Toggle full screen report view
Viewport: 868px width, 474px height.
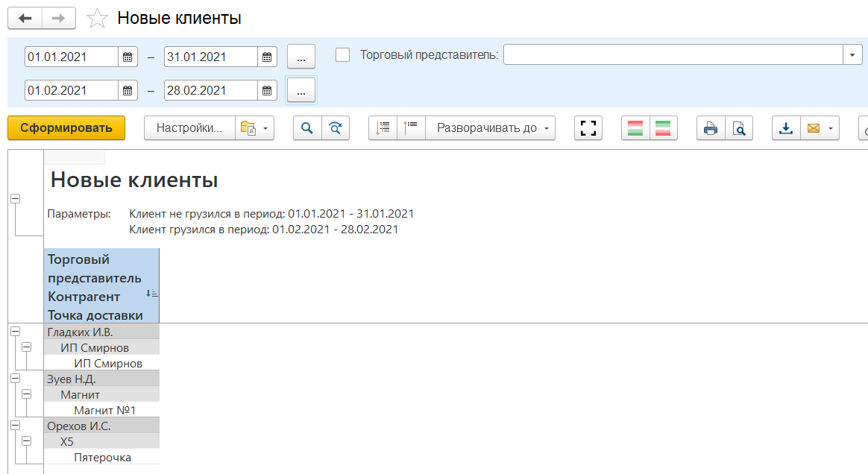(x=588, y=128)
